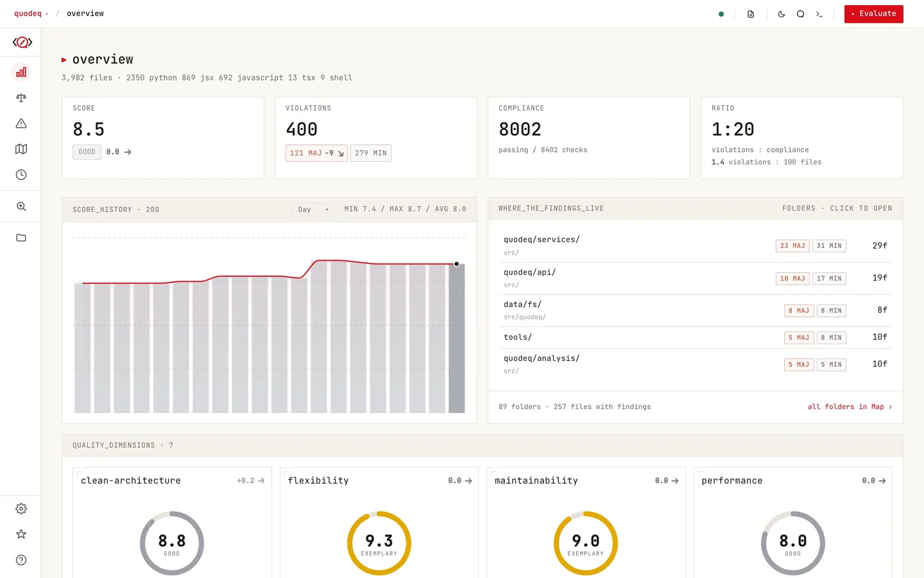Click the maintainability 9.0 score ring

click(586, 543)
